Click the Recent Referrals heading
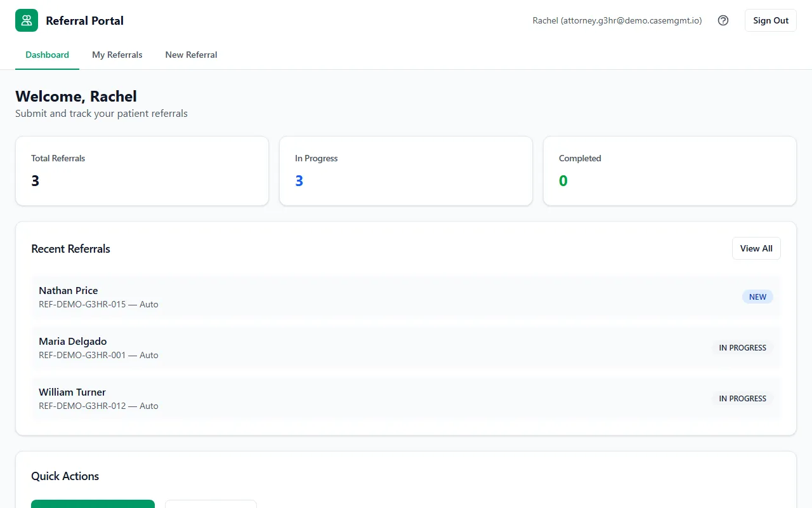The height and width of the screenshot is (508, 812). 70,249
